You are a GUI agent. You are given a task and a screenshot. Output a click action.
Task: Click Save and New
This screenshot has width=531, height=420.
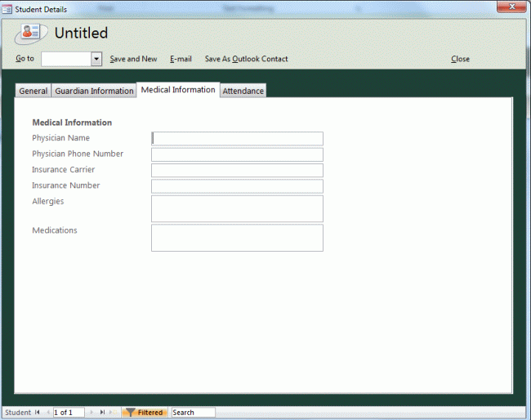pos(133,59)
